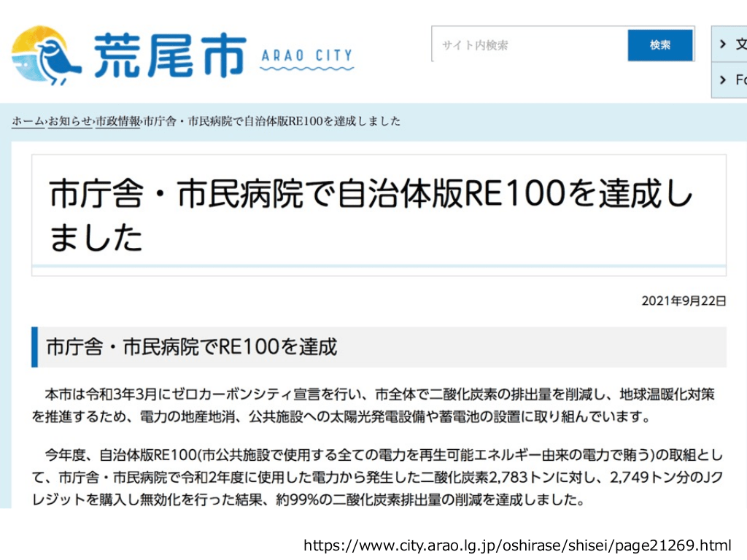Expand the Fo item chevron at top right
The image size is (747, 560).
[722, 79]
